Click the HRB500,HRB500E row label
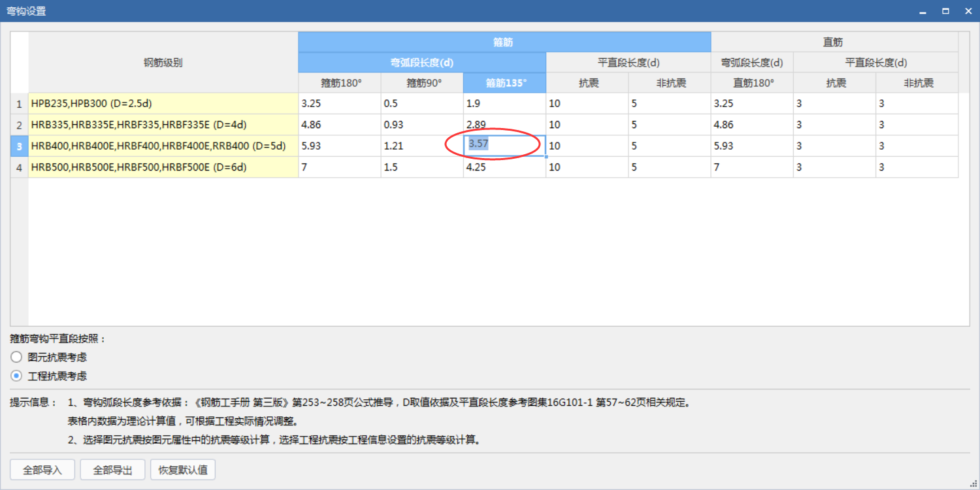Image resolution: width=980 pixels, height=490 pixels. (x=163, y=167)
